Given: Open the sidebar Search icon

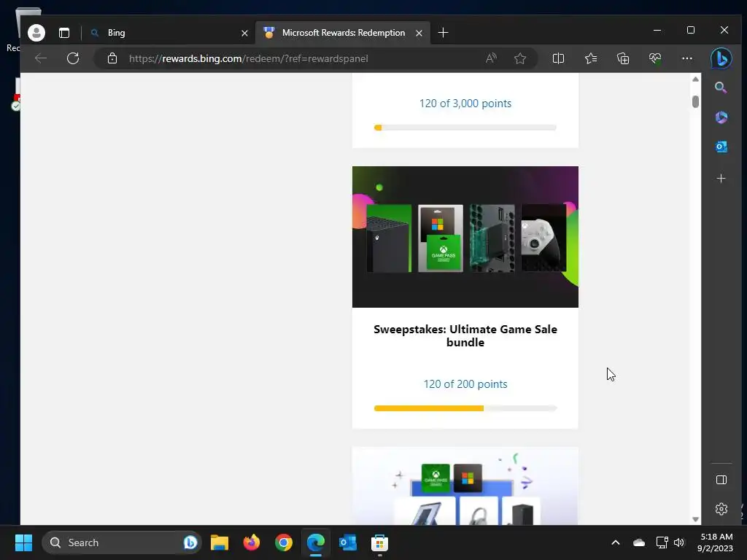Looking at the screenshot, I should (721, 87).
